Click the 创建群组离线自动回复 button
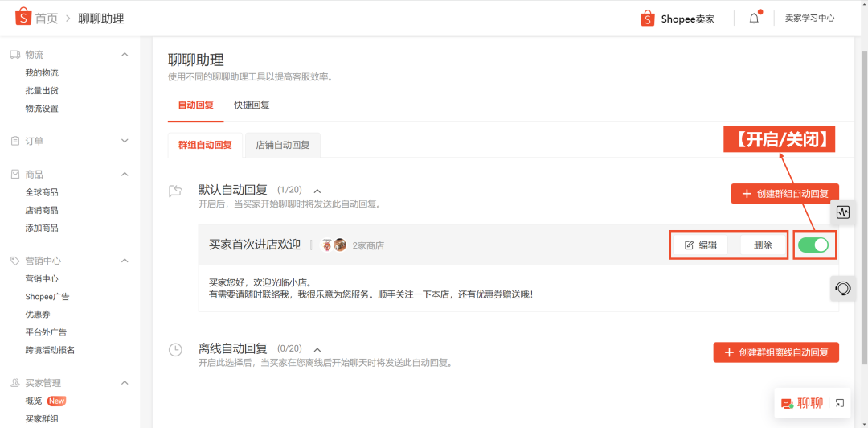Image resolution: width=868 pixels, height=428 pixels. click(x=776, y=352)
